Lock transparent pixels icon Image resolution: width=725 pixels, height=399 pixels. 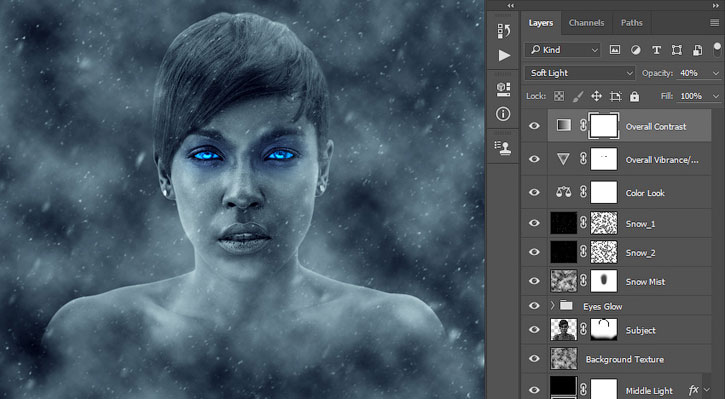point(559,96)
